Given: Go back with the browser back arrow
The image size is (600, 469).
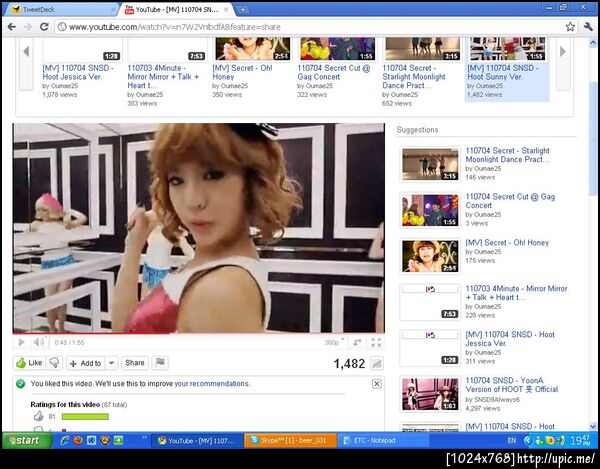Looking at the screenshot, I should (x=11, y=27).
